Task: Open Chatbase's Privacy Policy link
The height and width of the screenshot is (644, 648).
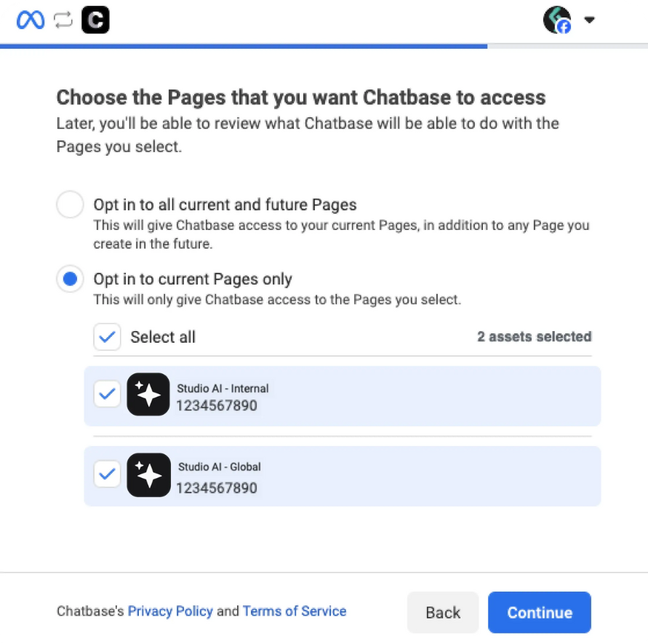Action: pyautogui.click(x=170, y=611)
